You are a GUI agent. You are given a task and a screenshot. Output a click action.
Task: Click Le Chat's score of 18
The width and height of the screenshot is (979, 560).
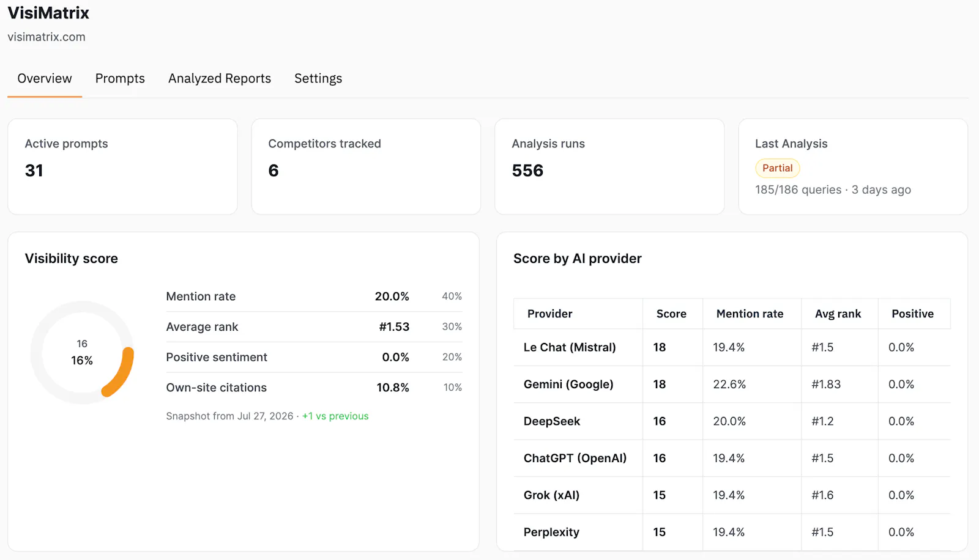[660, 347]
